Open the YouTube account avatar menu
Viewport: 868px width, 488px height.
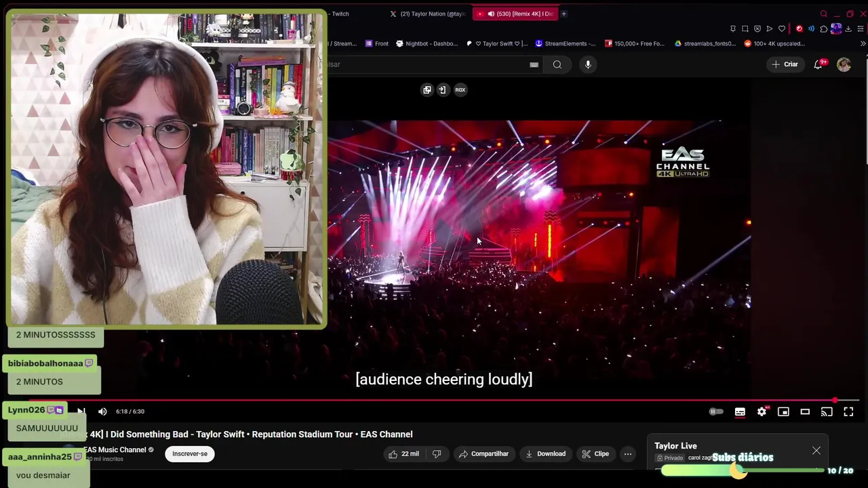click(x=844, y=64)
